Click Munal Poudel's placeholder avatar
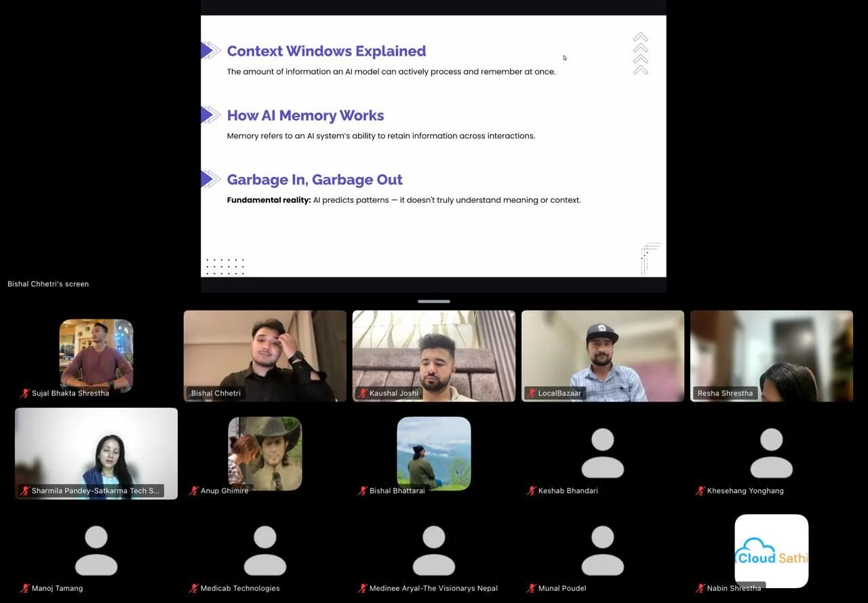The width and height of the screenshot is (868, 603). point(603,551)
